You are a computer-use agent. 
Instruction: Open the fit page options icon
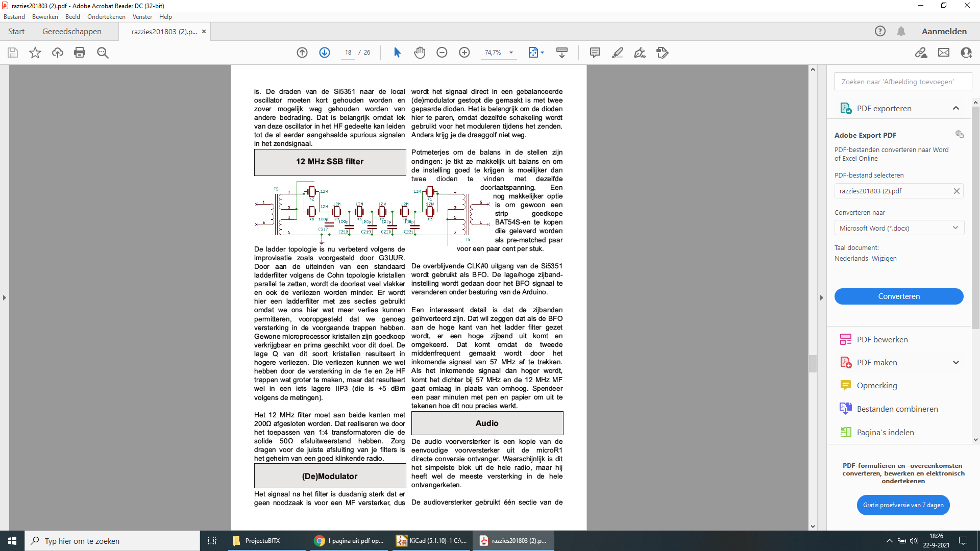(x=533, y=53)
